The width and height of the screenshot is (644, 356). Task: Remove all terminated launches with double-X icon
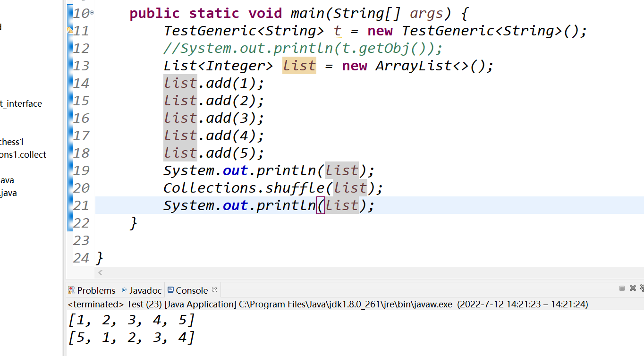pos(642,288)
